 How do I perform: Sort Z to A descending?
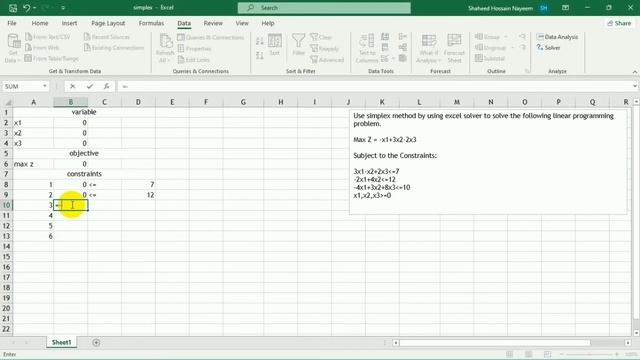click(x=260, y=55)
